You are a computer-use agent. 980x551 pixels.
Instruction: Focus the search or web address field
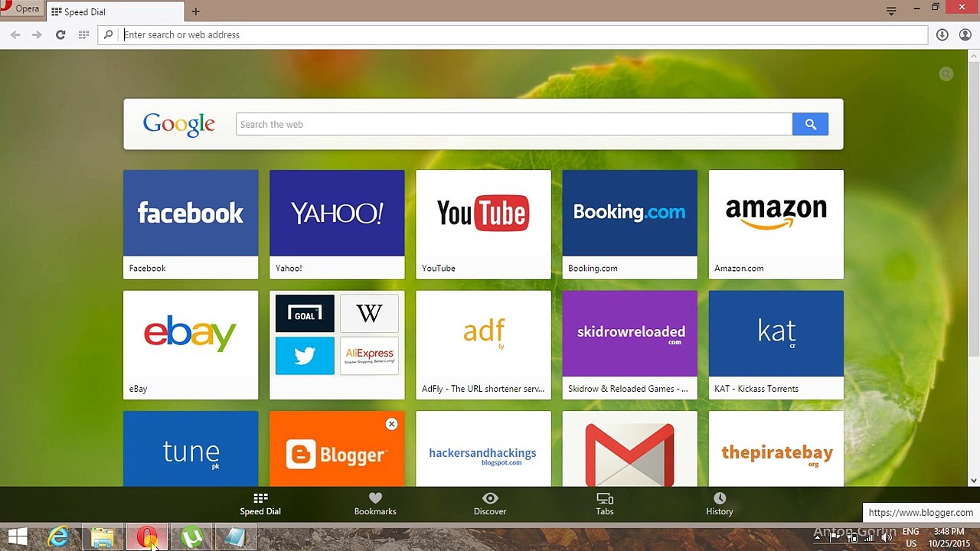513,34
